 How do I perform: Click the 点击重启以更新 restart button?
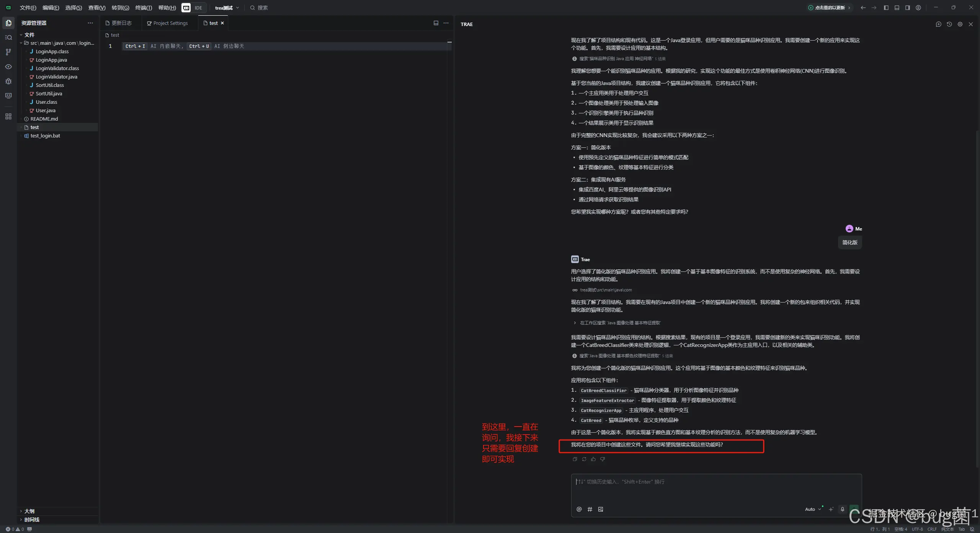pyautogui.click(x=829, y=8)
